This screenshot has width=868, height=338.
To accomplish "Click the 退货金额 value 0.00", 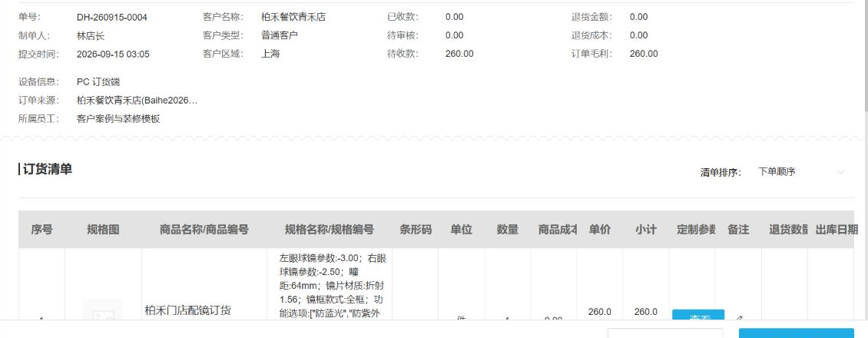I will click(639, 17).
